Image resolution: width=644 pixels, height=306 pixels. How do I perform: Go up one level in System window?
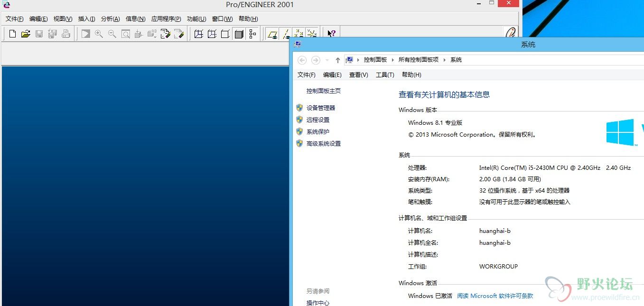click(337, 60)
